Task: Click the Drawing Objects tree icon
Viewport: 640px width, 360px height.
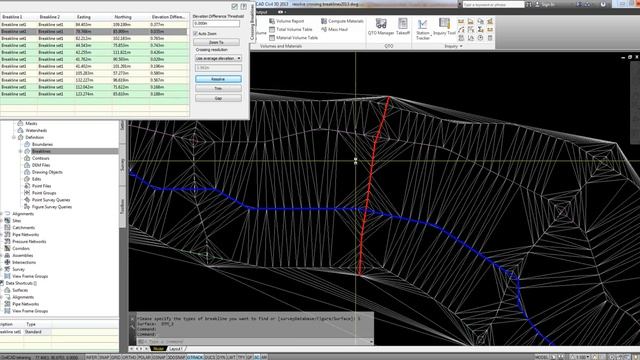Action: [27, 172]
